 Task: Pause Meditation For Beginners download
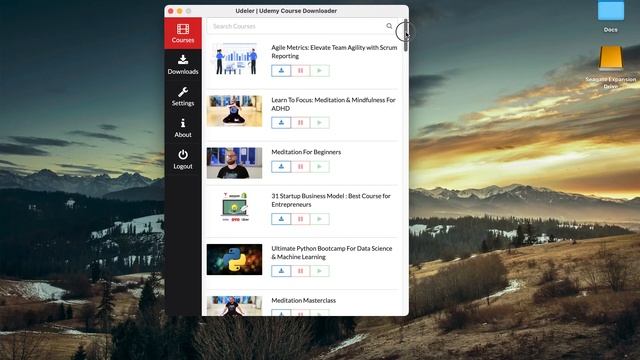coord(300,167)
